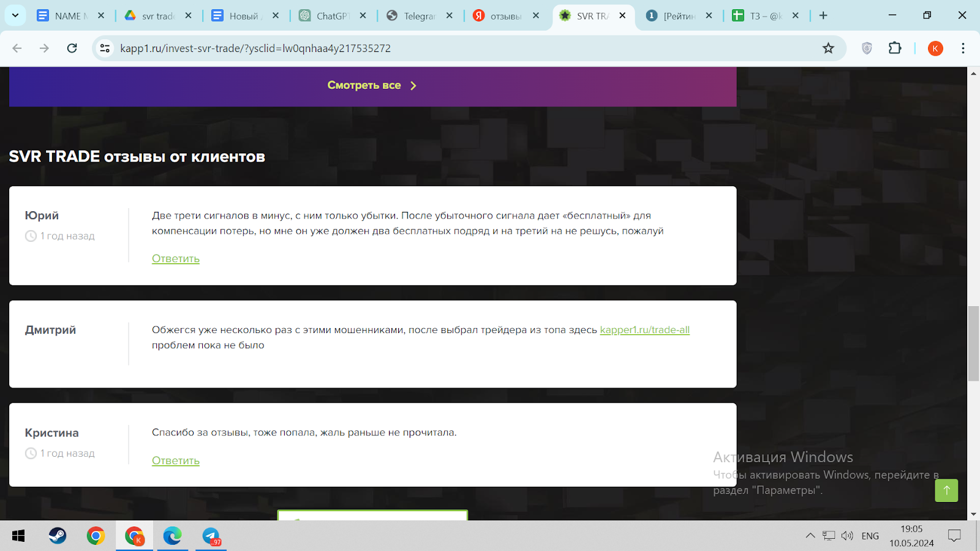Reply to Юрий's review via Ответить
This screenshot has width=980, height=551.
click(176, 259)
